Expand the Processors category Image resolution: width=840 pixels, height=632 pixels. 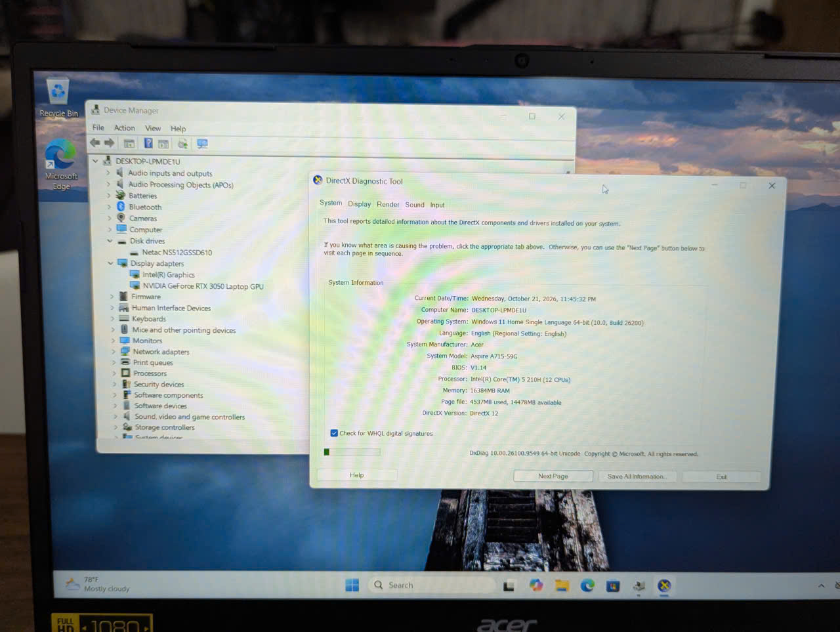coord(114,373)
